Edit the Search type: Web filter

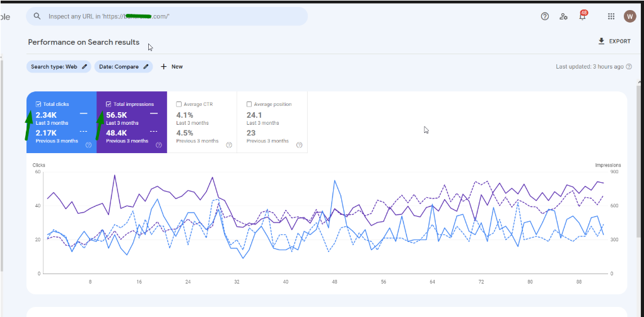[58, 67]
